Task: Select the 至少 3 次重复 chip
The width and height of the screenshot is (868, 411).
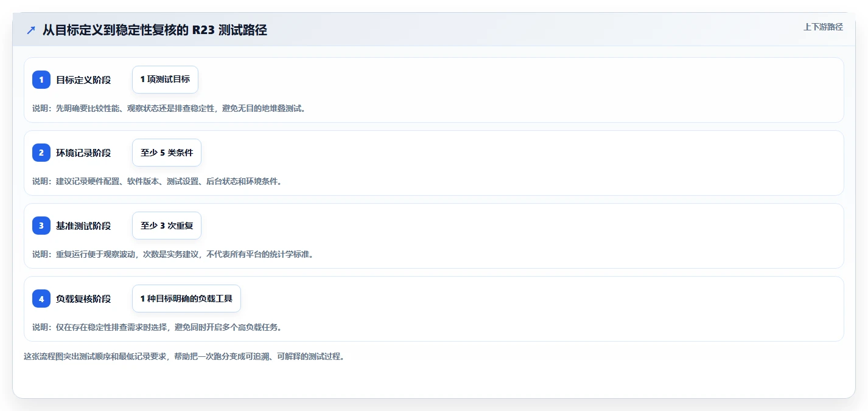Action: tap(167, 226)
